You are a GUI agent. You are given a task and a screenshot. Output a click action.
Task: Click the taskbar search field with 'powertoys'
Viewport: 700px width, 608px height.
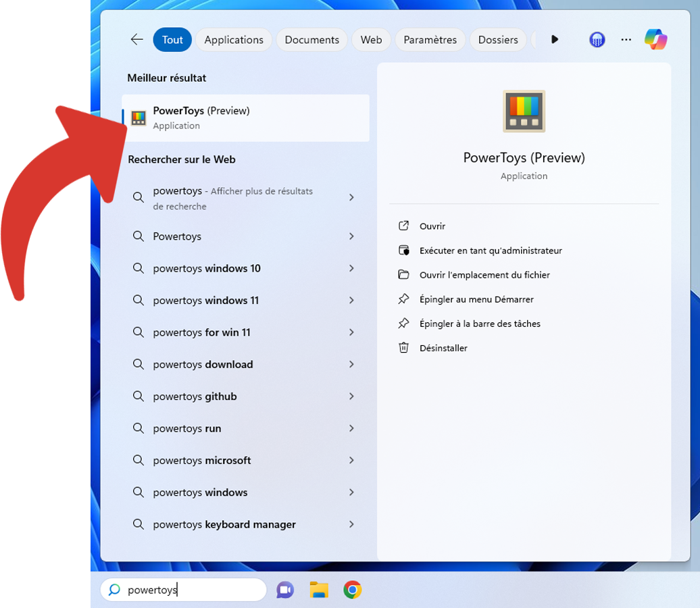(184, 590)
